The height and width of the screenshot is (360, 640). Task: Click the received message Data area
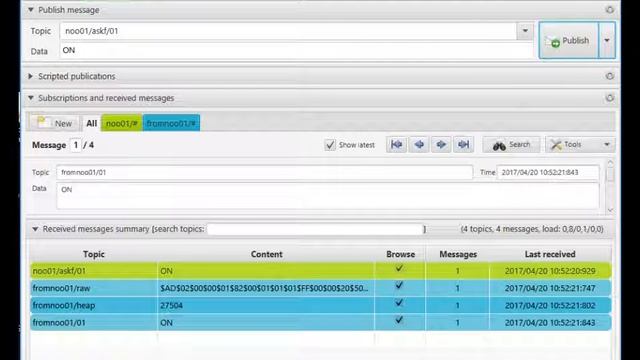pyautogui.click(x=328, y=196)
